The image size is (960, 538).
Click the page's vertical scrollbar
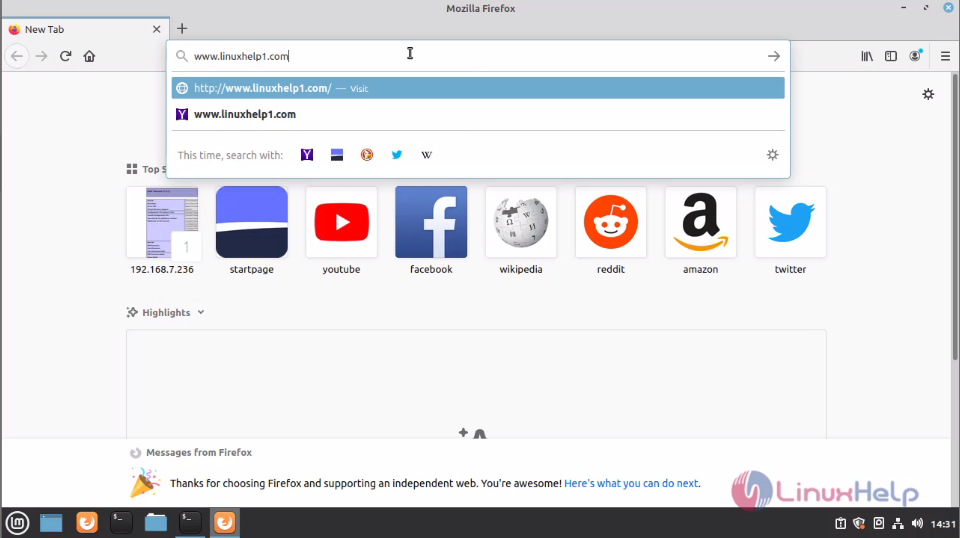[955, 217]
